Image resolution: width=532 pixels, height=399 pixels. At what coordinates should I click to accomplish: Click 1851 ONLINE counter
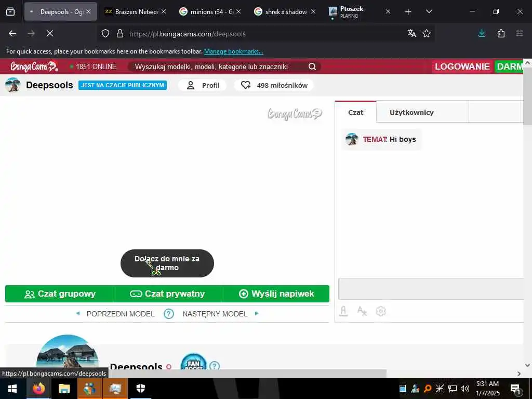(x=93, y=66)
